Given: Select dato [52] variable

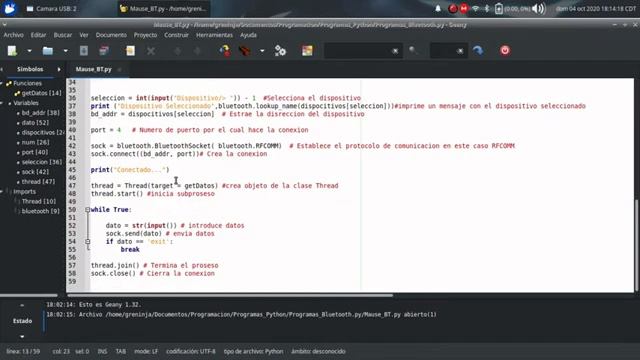Looking at the screenshot, I should 35,122.
